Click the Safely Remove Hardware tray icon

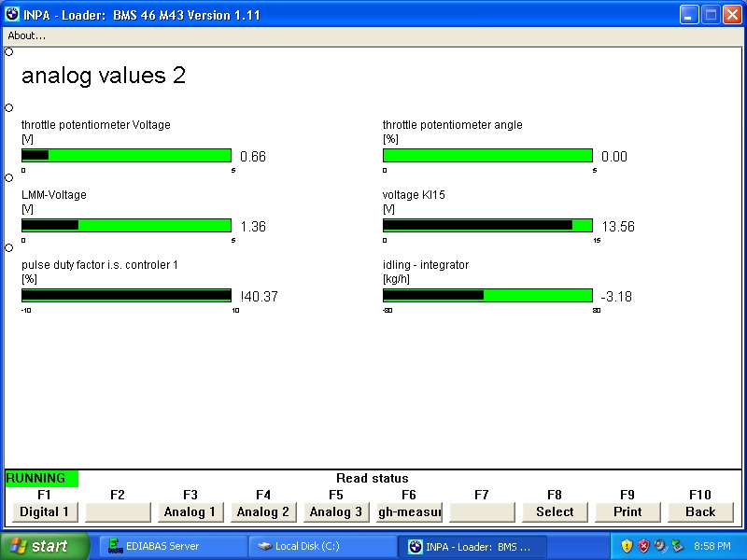click(674, 546)
